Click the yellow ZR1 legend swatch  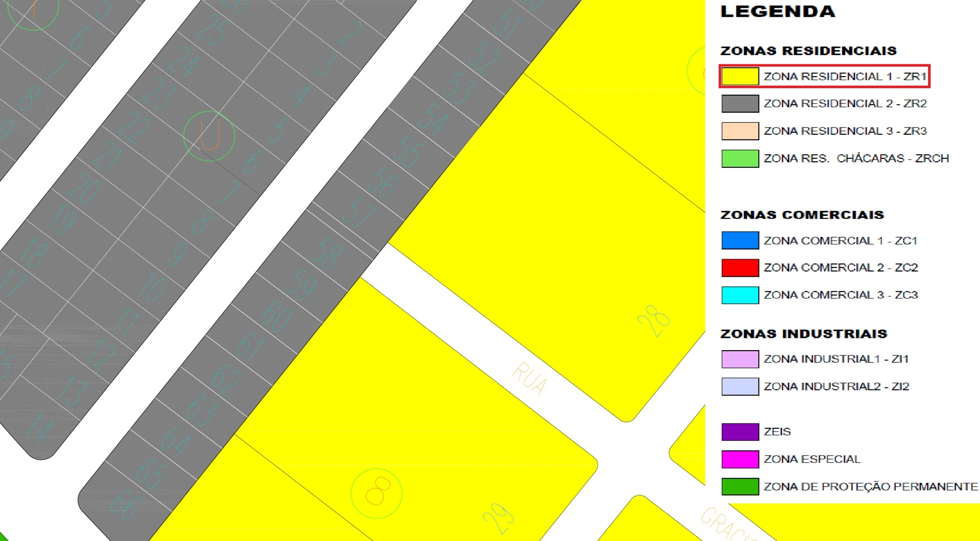[740, 77]
